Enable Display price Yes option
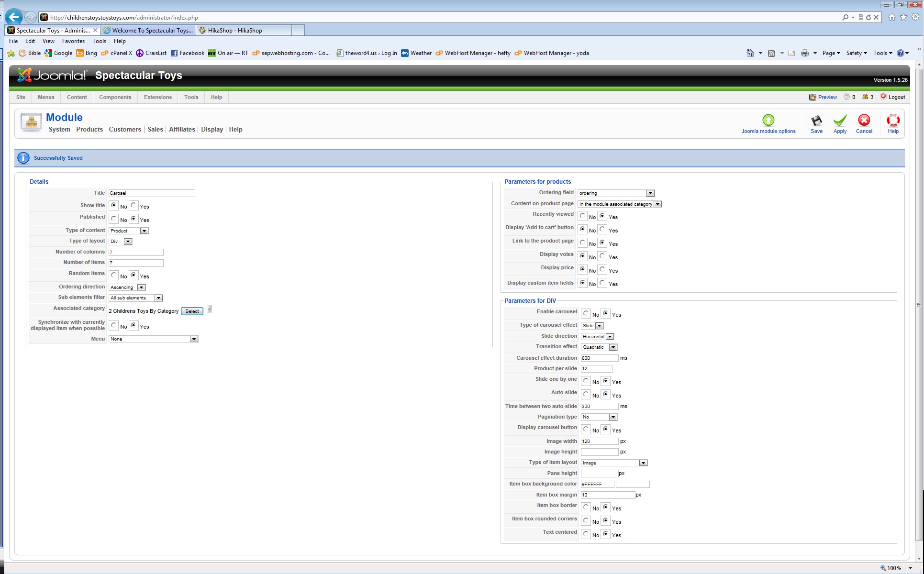The height and width of the screenshot is (574, 924). [602, 270]
